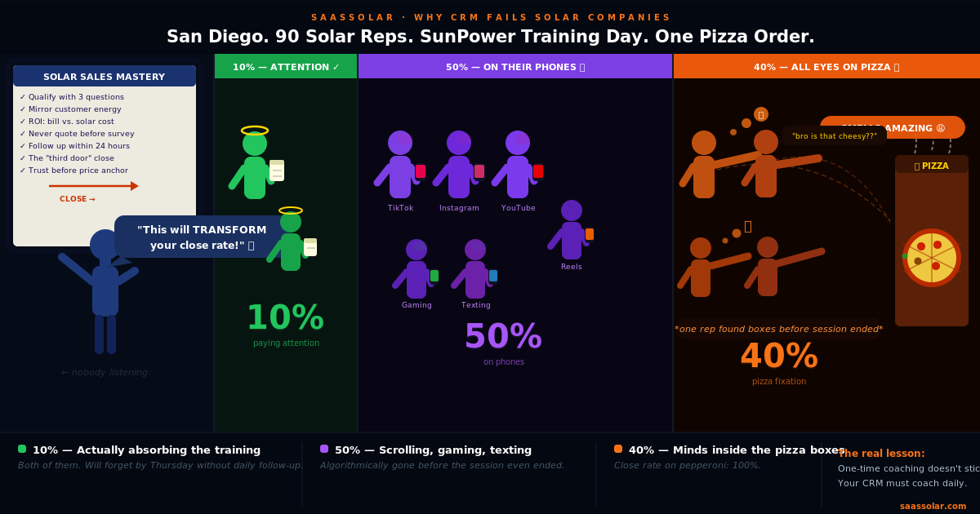This screenshot has height=514, width=980.
Task: Click the "pizza fixation" caption
Action: pos(779,382)
